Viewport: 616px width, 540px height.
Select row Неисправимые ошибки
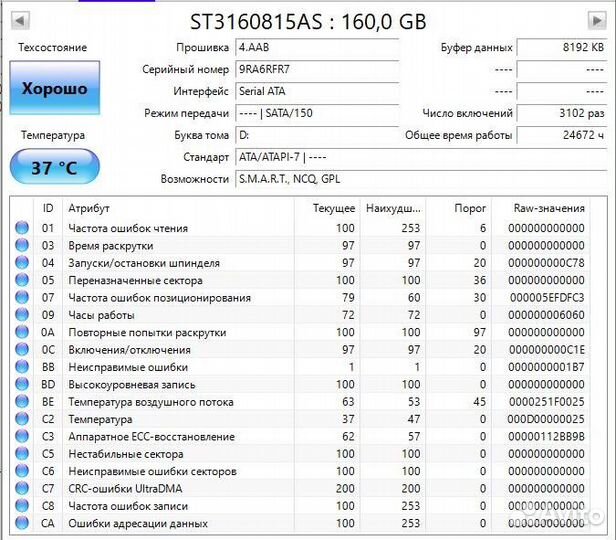pos(301,367)
